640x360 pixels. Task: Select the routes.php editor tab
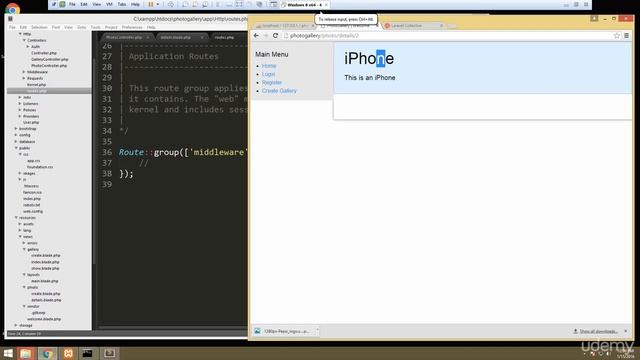pyautogui.click(x=224, y=37)
